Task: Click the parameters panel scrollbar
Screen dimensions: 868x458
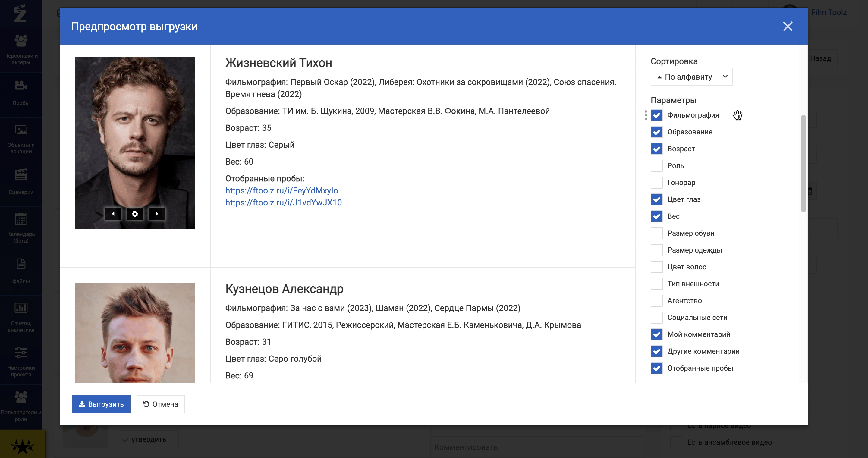Action: (803, 164)
